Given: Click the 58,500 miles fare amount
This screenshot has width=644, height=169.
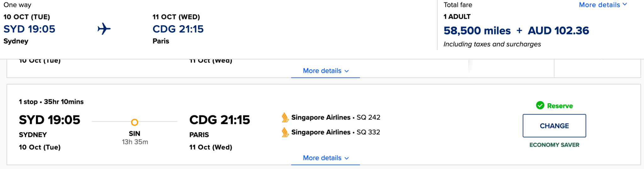Looking at the screenshot, I should 477,31.
